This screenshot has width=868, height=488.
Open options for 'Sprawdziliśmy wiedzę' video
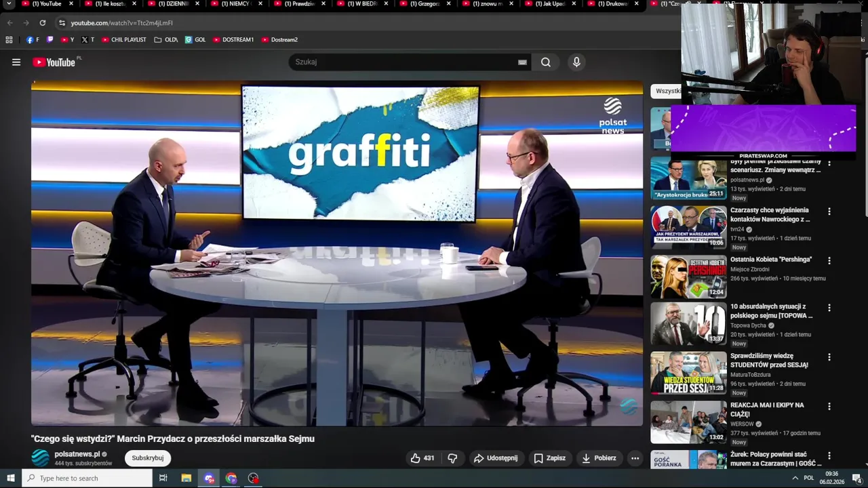(x=829, y=357)
